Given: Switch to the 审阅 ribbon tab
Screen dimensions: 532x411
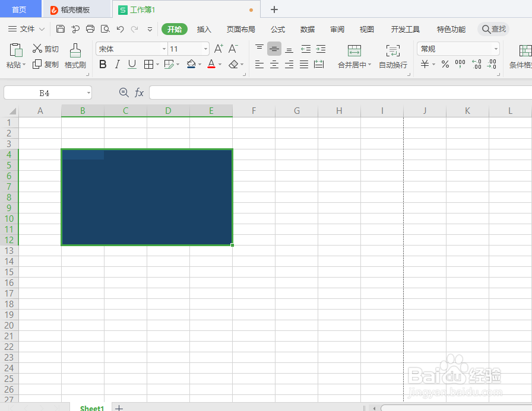Looking at the screenshot, I should coord(337,30).
